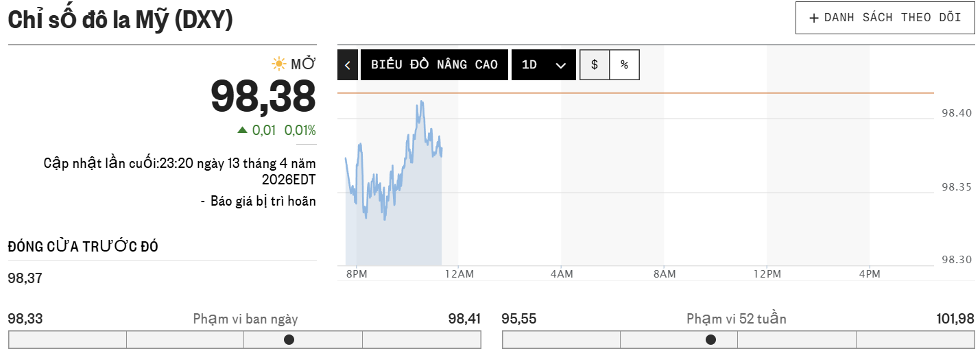Screen dimensions: 980x353
Task: Click the green up-triangle change indicator
Action: click(x=242, y=130)
